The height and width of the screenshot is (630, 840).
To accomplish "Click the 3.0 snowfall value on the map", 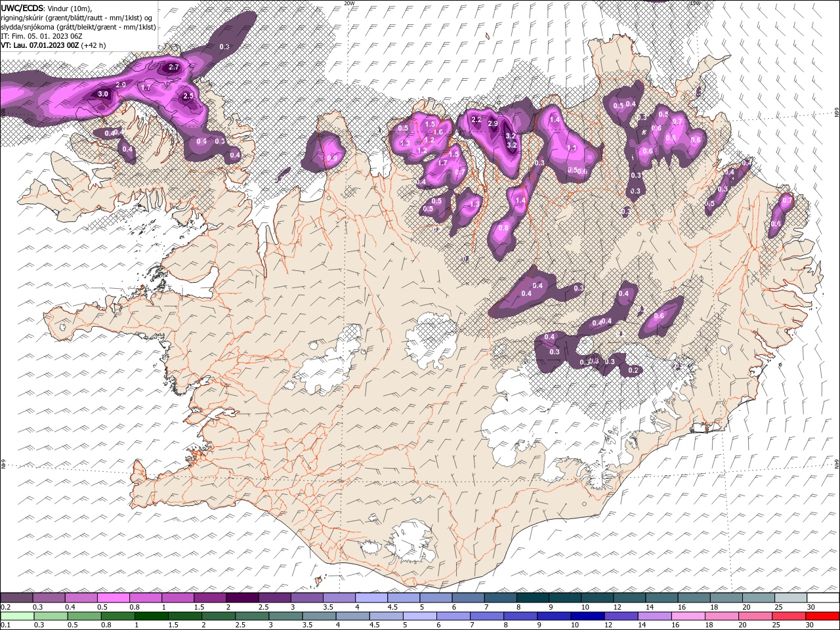I will point(103,94).
